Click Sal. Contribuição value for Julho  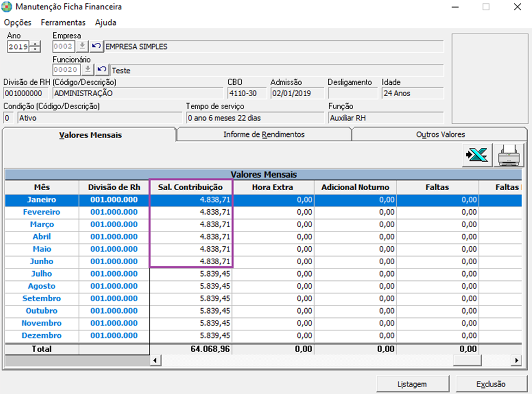tap(191, 273)
